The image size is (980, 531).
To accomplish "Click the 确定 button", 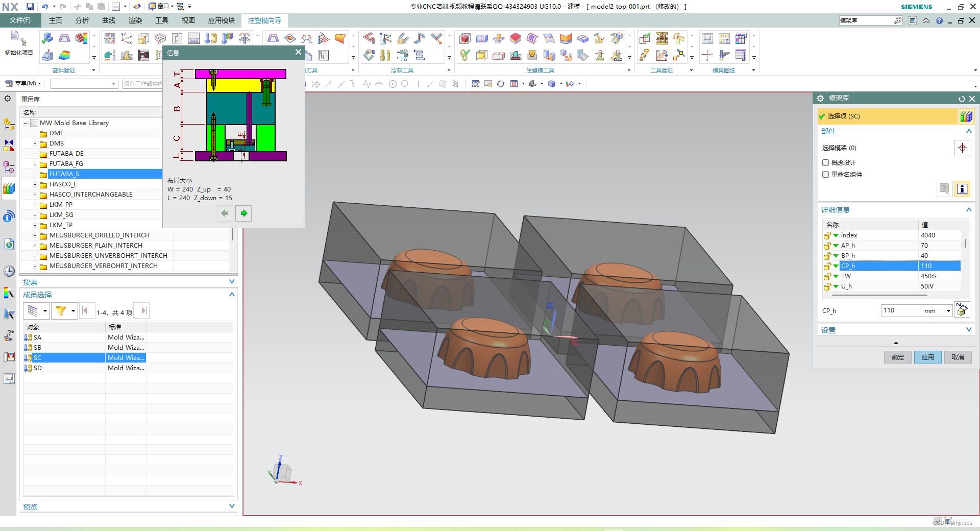I will coord(897,357).
